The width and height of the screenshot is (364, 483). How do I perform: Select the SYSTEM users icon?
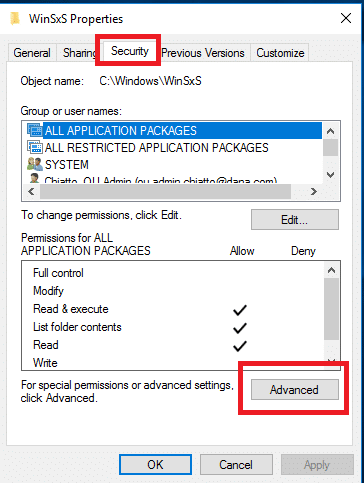tap(35, 164)
